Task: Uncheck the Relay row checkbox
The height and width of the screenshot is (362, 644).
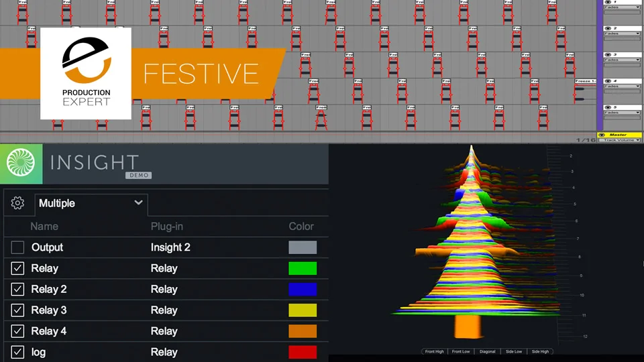Action: 17,268
